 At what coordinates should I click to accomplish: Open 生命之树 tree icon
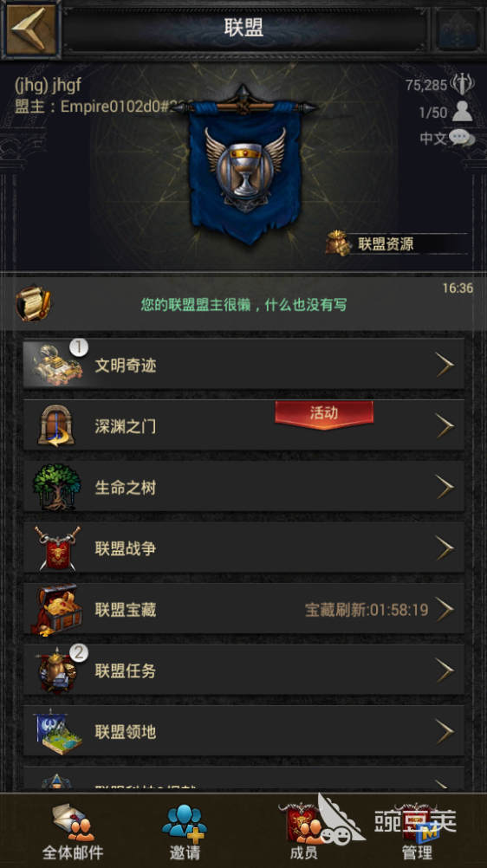56,487
